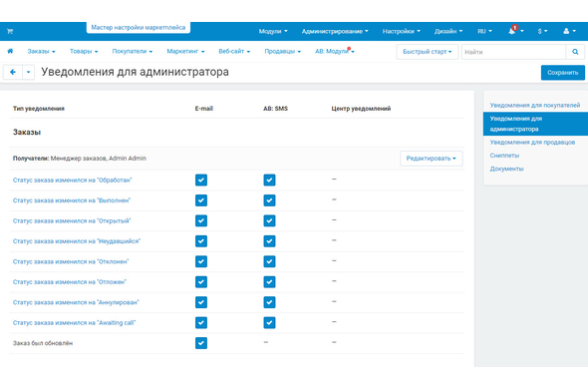Open the shopping cart storefront icon

pos(10,31)
